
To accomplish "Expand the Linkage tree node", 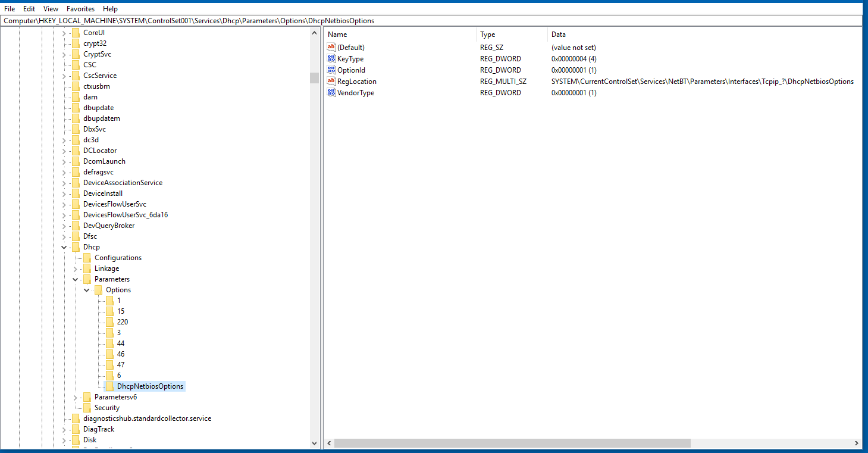I will point(75,268).
